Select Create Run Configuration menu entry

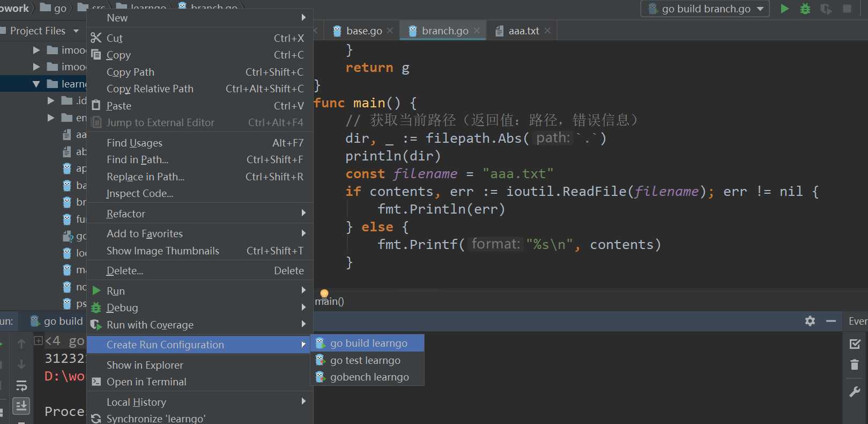tap(199, 345)
